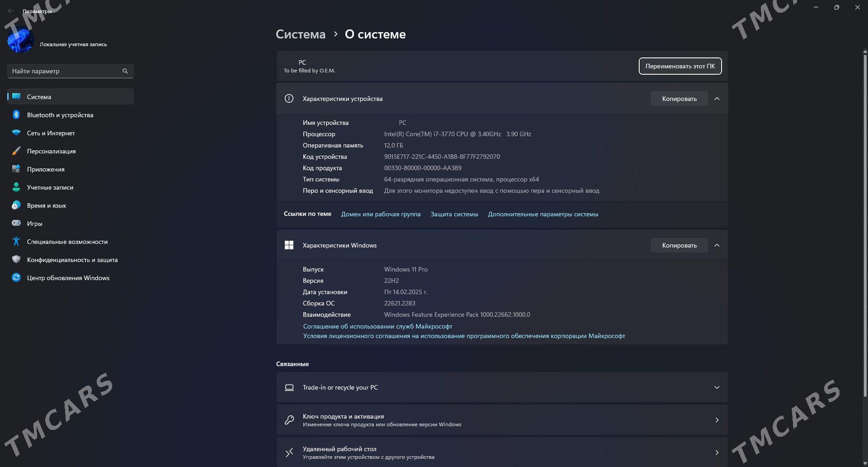This screenshot has height=467, width=868.
Task: Focus the Найти параметр search field
Action: coord(71,71)
